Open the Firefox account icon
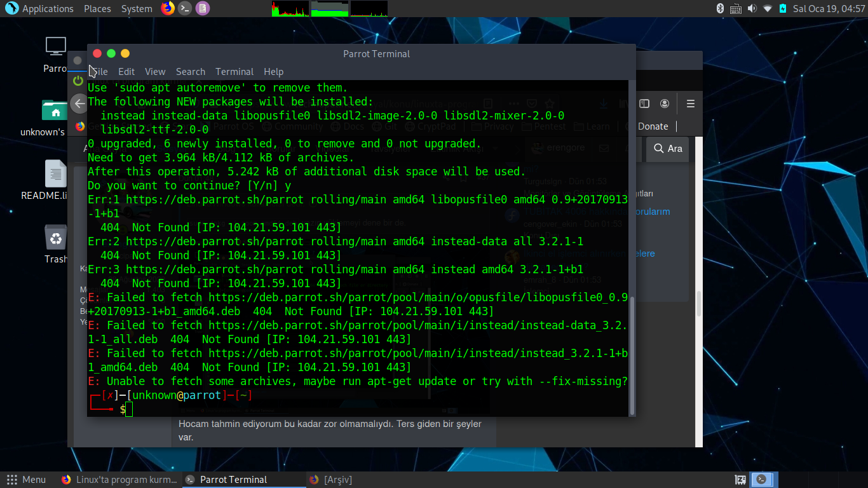 [x=665, y=104]
